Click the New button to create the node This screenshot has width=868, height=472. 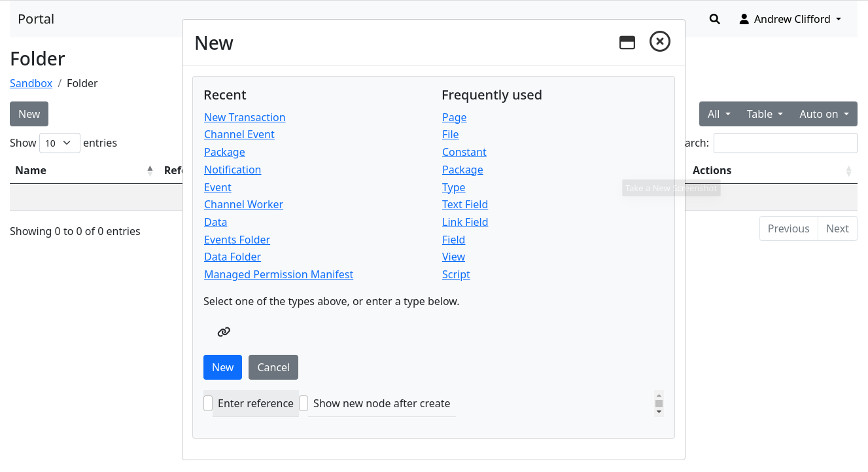point(222,367)
